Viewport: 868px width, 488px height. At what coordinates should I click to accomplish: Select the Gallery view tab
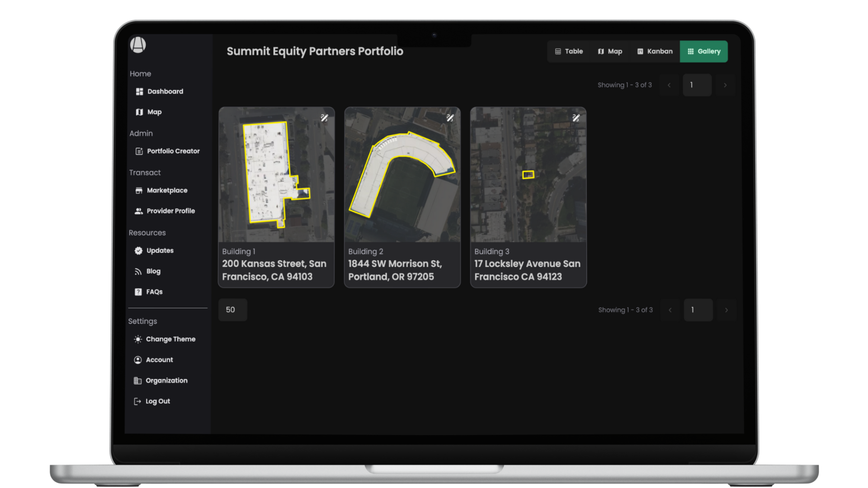tap(703, 52)
